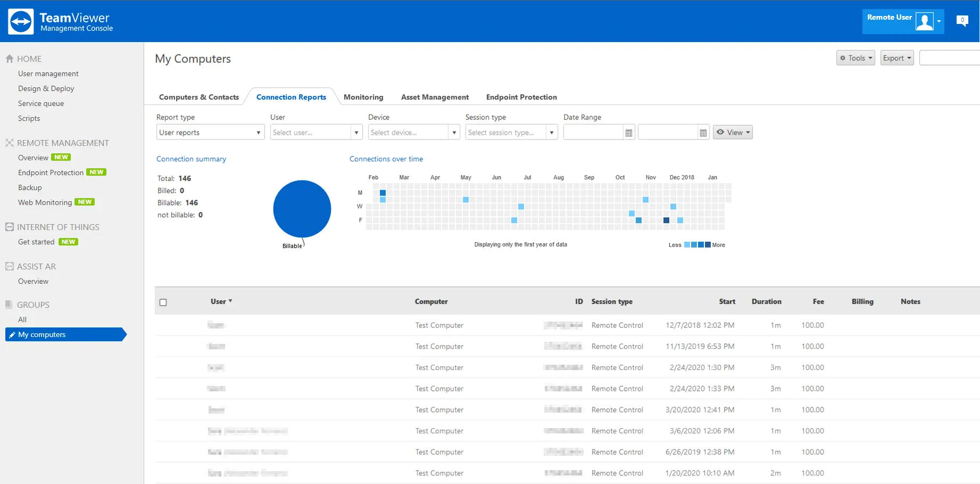
Task: Open User management in sidebar
Action: [48, 73]
